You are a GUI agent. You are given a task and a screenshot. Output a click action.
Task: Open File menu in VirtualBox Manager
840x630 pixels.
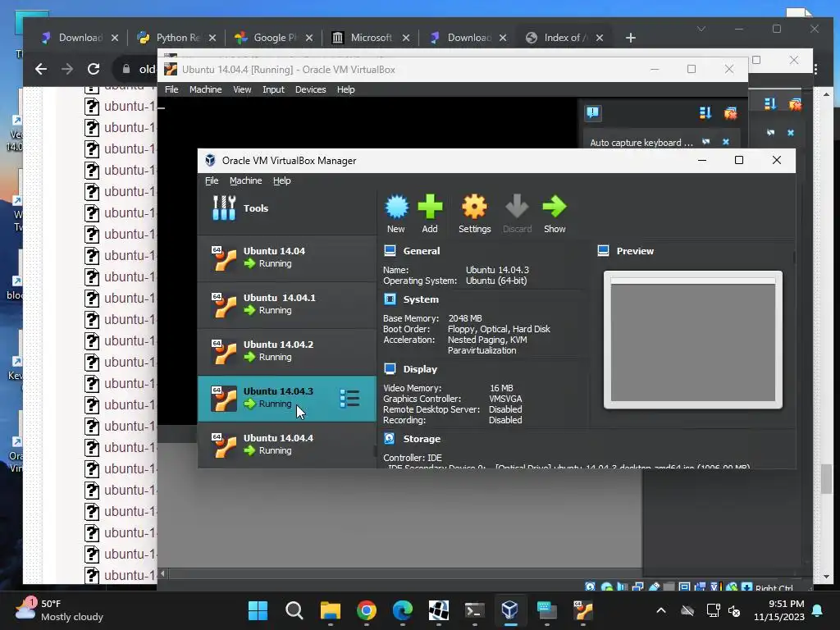tap(212, 180)
